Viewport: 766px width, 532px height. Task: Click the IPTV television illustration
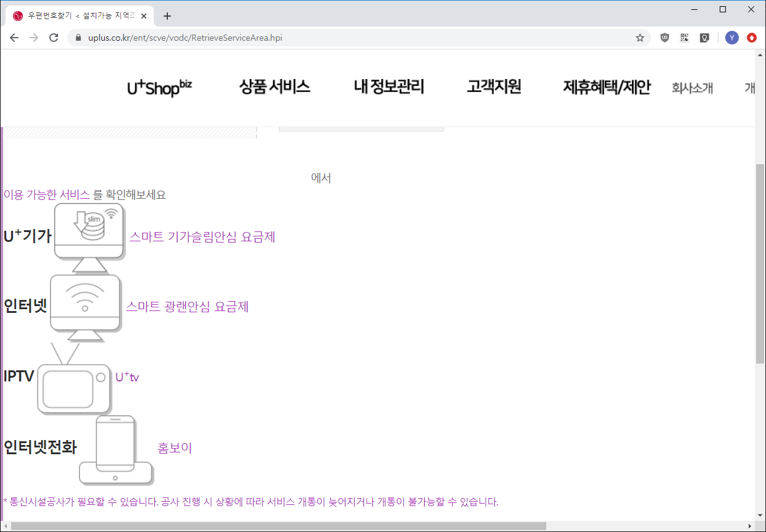pos(74,379)
